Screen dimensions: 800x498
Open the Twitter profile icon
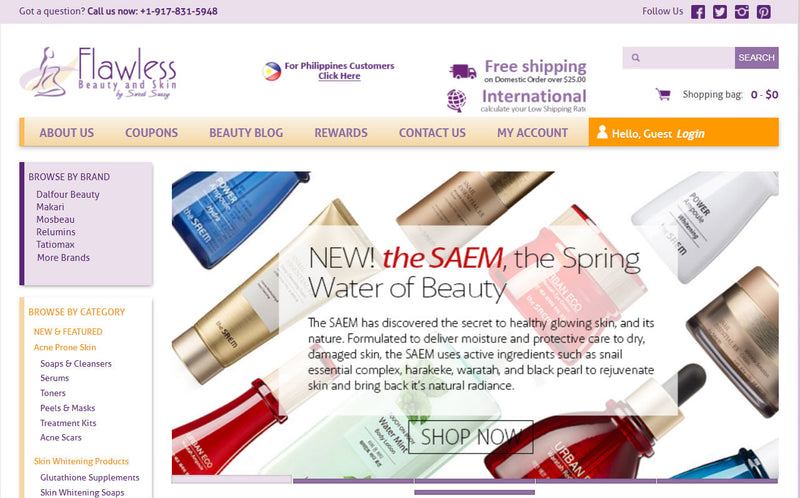pyautogui.click(x=719, y=12)
